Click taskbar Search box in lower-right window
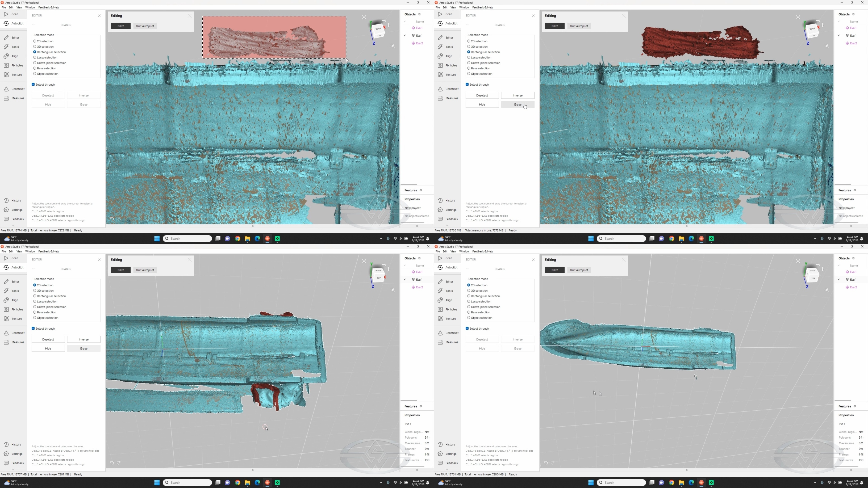Screen dimensions: 868x488 tap(621, 483)
